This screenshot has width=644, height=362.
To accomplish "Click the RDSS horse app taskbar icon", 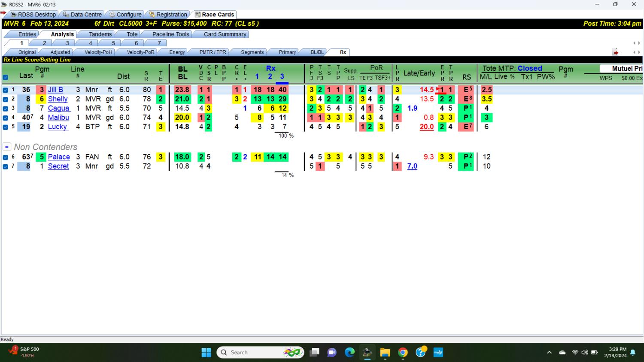I will tap(367, 353).
